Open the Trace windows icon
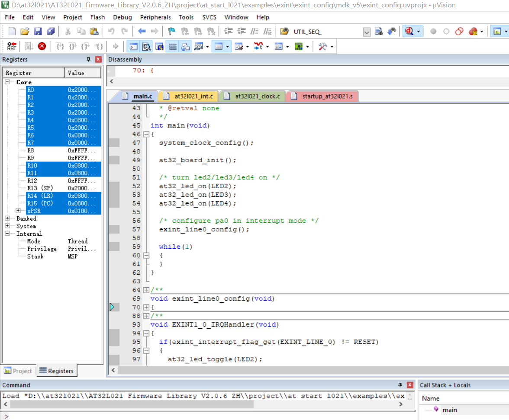The width and height of the screenshot is (509, 420). click(279, 47)
